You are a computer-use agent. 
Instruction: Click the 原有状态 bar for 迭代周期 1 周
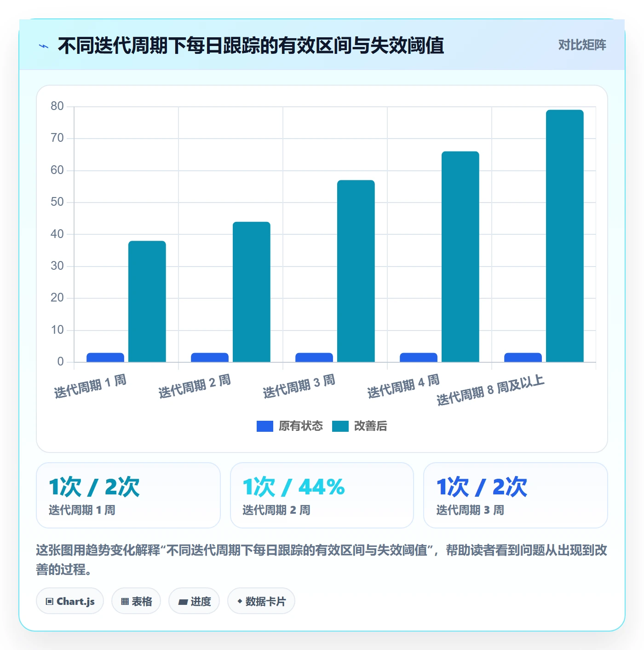point(105,357)
